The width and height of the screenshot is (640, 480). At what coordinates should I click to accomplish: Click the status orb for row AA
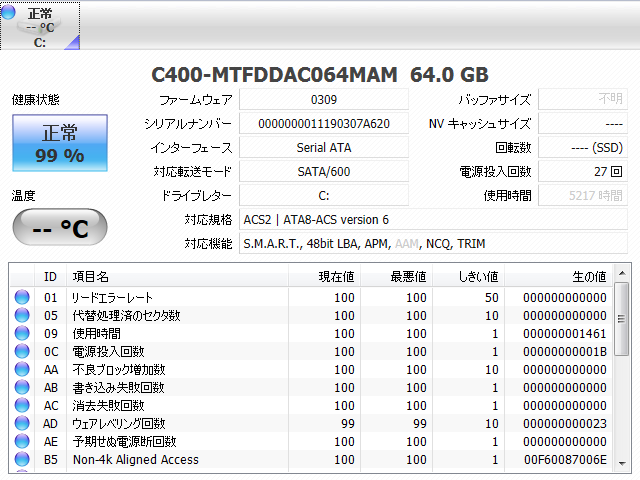[x=22, y=369]
